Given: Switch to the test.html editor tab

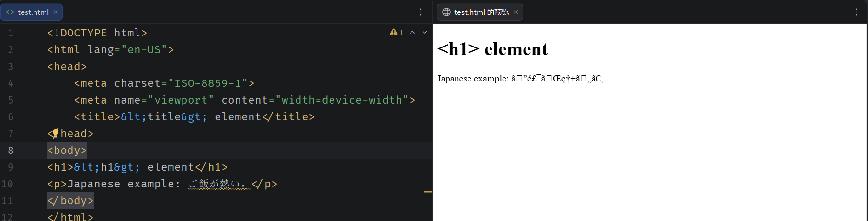Looking at the screenshot, I should pos(32,12).
